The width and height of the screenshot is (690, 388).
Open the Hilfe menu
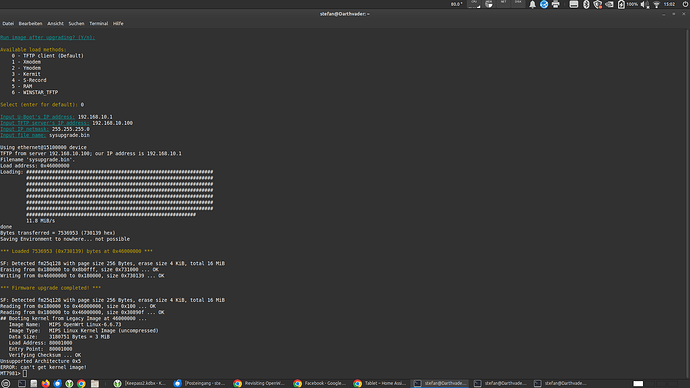click(x=118, y=24)
